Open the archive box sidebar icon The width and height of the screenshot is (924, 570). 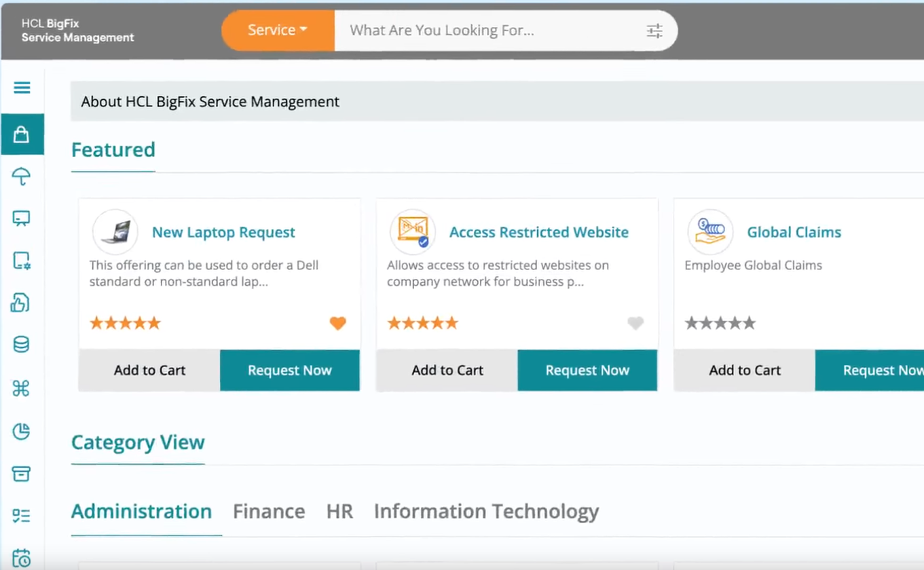click(22, 474)
